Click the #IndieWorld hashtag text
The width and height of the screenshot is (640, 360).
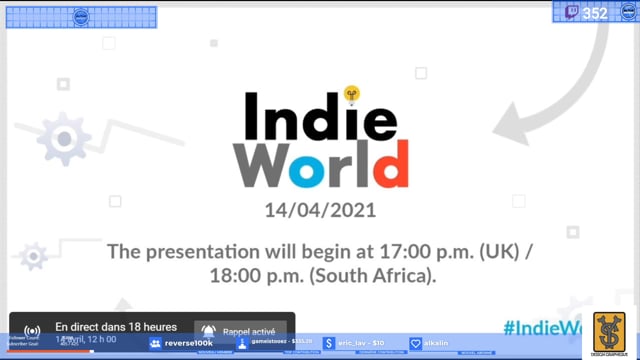click(543, 328)
